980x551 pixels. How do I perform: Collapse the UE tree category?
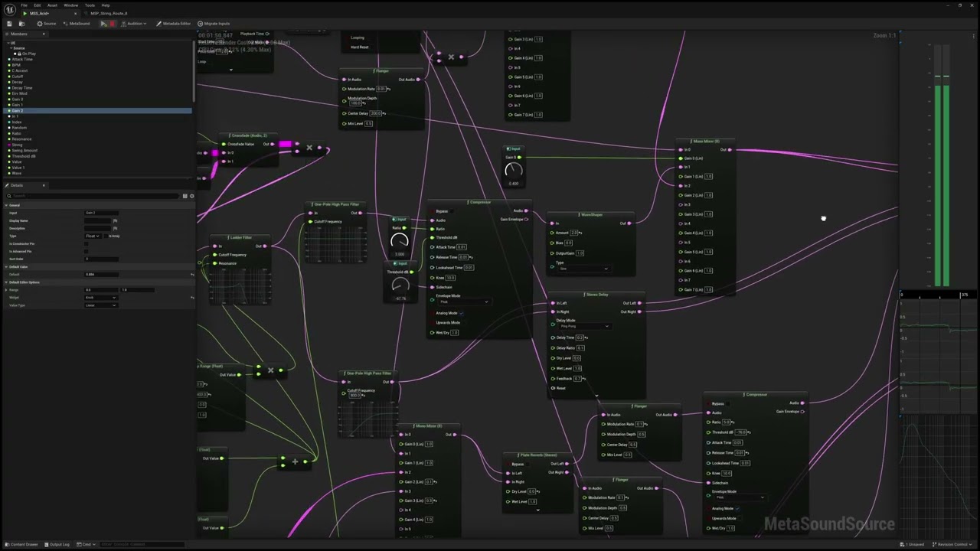click(x=8, y=42)
